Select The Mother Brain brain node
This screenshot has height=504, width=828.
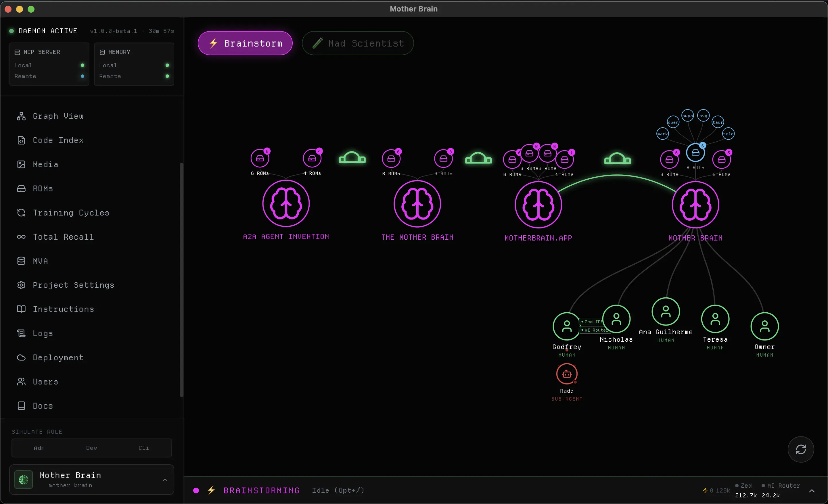click(417, 204)
